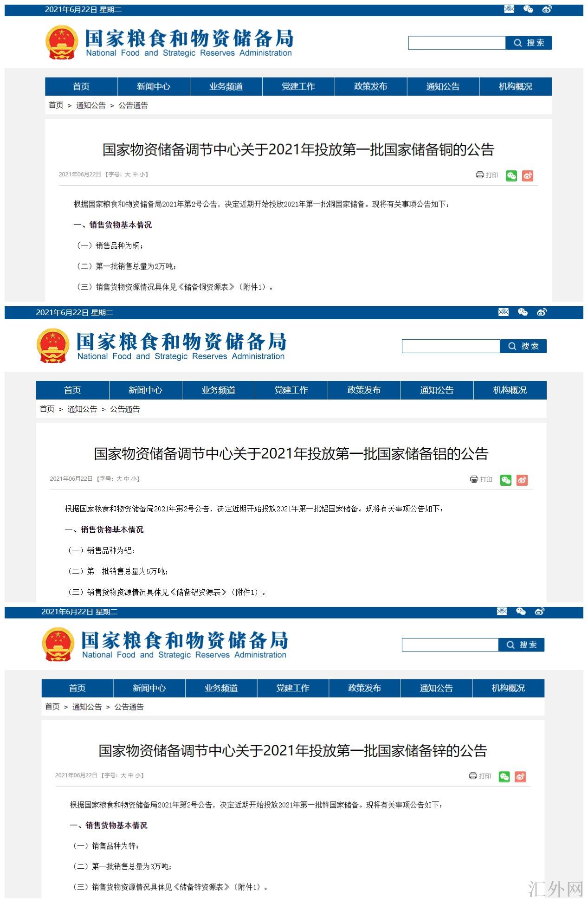Viewport: 588px width, 903px height.
Task: Share the aluminum announcement to Weibo
Action: pos(522,480)
